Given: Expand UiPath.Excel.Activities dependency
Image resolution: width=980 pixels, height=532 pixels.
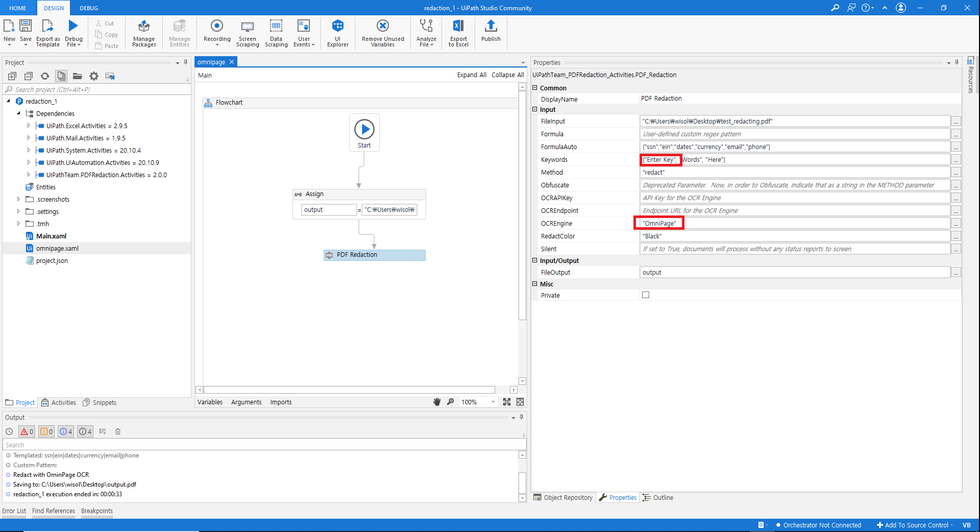Looking at the screenshot, I should point(29,126).
